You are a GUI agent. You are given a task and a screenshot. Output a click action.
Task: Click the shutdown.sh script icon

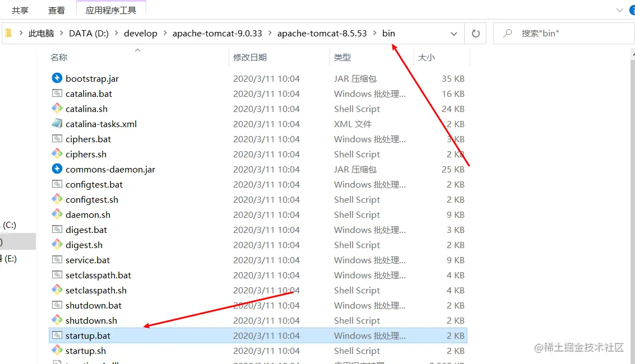pyautogui.click(x=57, y=320)
